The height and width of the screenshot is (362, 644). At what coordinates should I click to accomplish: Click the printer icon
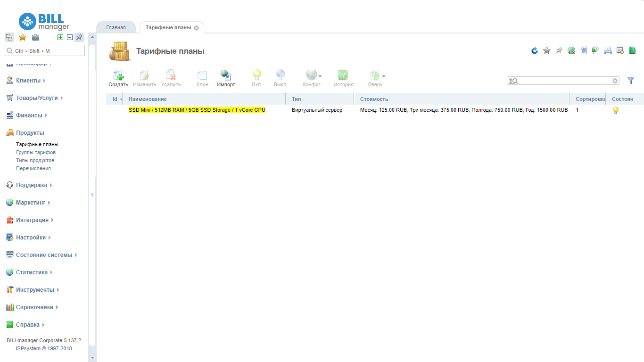[608, 50]
